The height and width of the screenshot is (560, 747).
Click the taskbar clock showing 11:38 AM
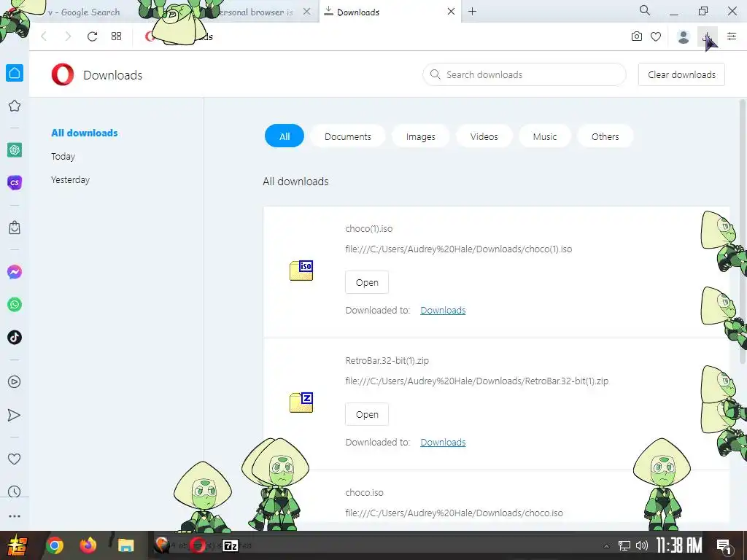point(679,545)
